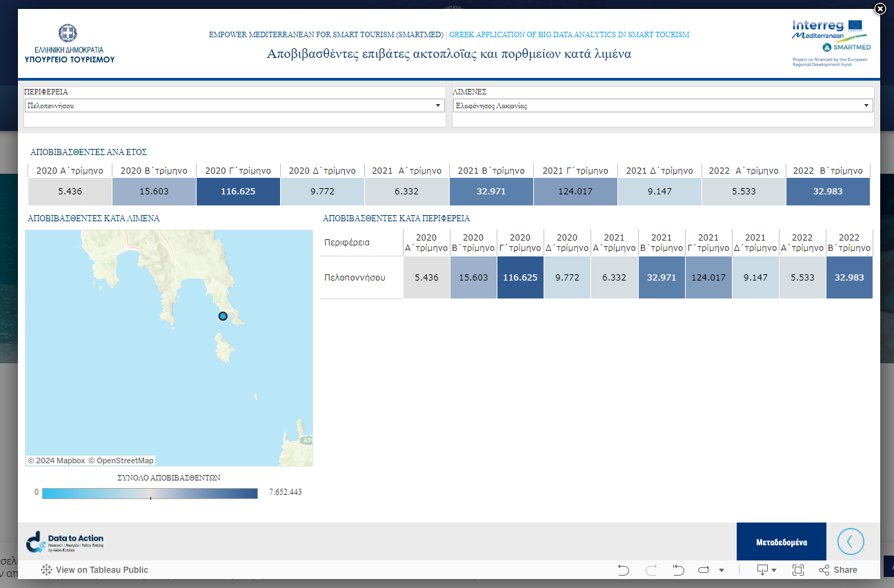Open the View on Tableau Public link

point(102,570)
